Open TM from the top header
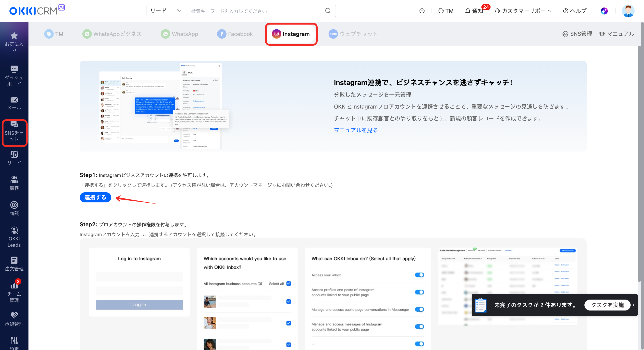The height and width of the screenshot is (350, 644). pos(446,11)
